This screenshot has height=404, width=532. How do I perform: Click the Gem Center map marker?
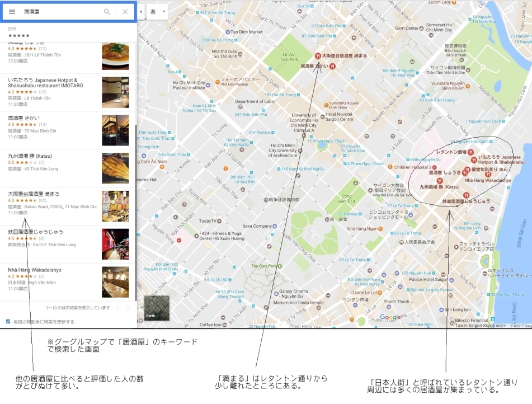pos(421,29)
